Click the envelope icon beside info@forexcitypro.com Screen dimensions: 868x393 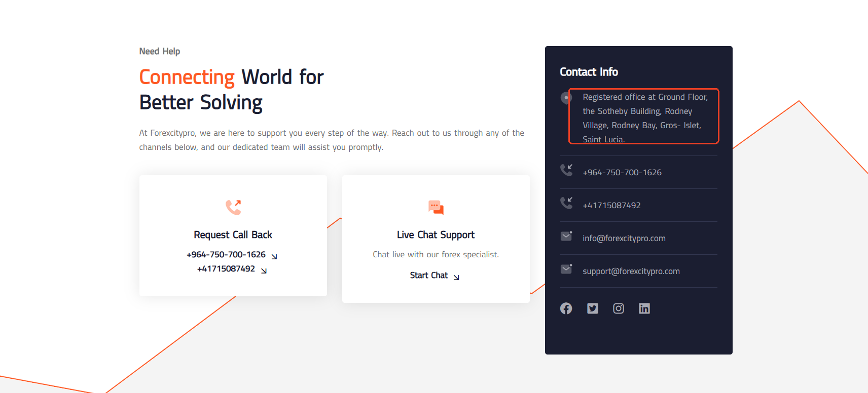tap(566, 236)
